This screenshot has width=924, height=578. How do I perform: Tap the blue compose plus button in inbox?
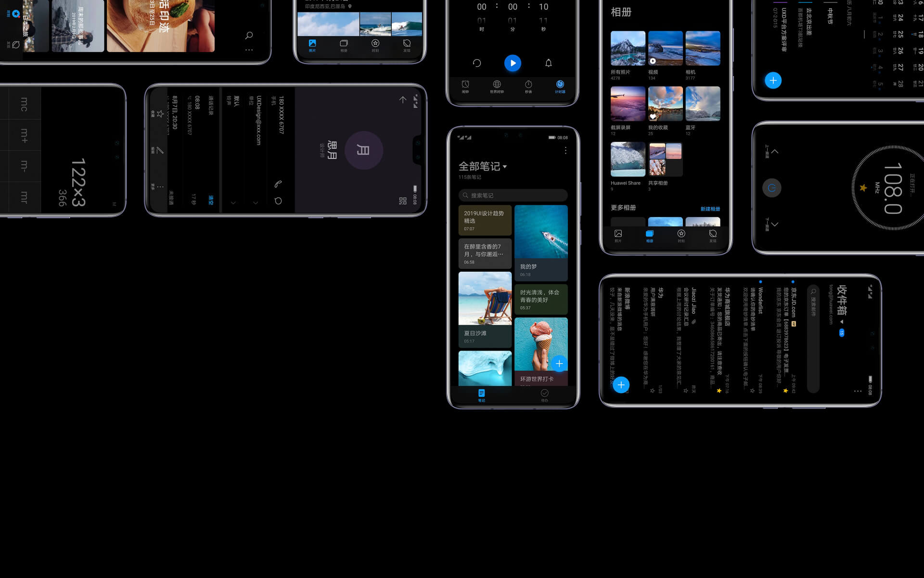(621, 385)
